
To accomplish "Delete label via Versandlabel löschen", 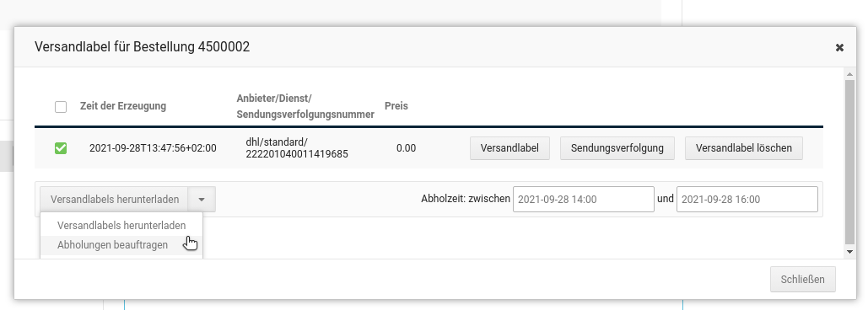I will [x=743, y=148].
